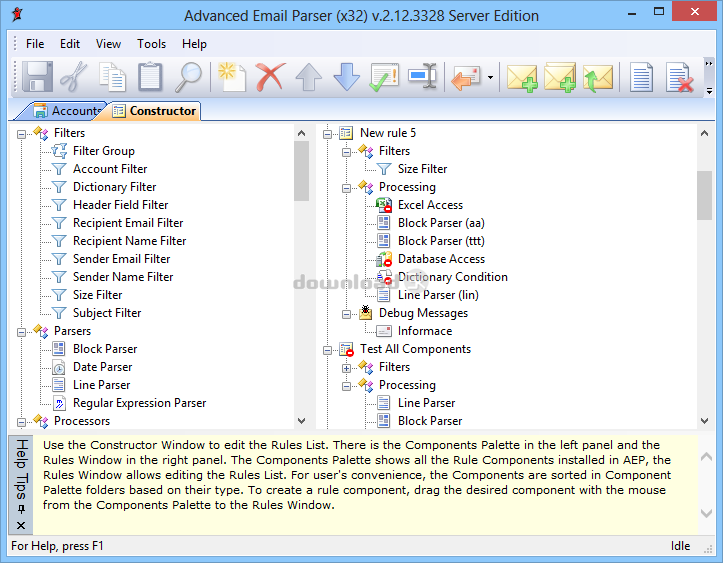Select Excel Access in New rule 5

(x=430, y=205)
